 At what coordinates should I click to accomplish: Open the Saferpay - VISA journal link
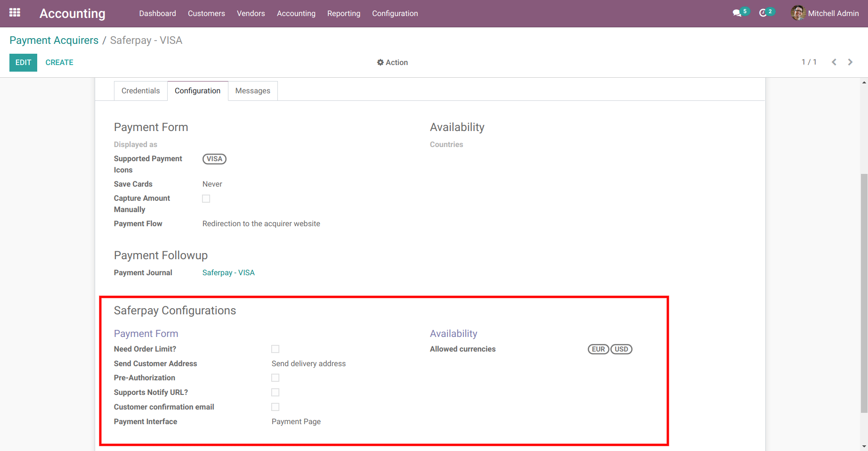[228, 273]
